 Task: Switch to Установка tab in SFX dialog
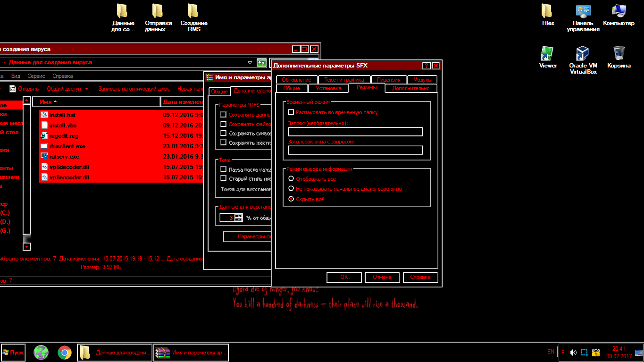coord(328,88)
